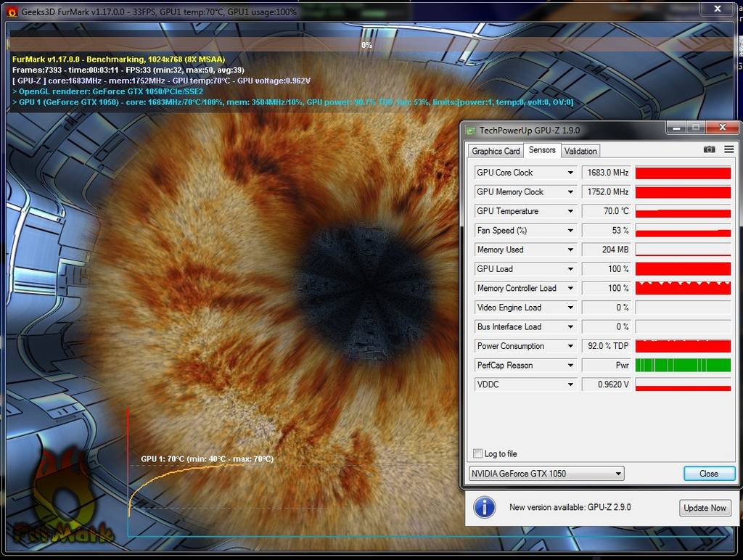
Task: Switch to the Graphics Card tab
Action: point(496,151)
